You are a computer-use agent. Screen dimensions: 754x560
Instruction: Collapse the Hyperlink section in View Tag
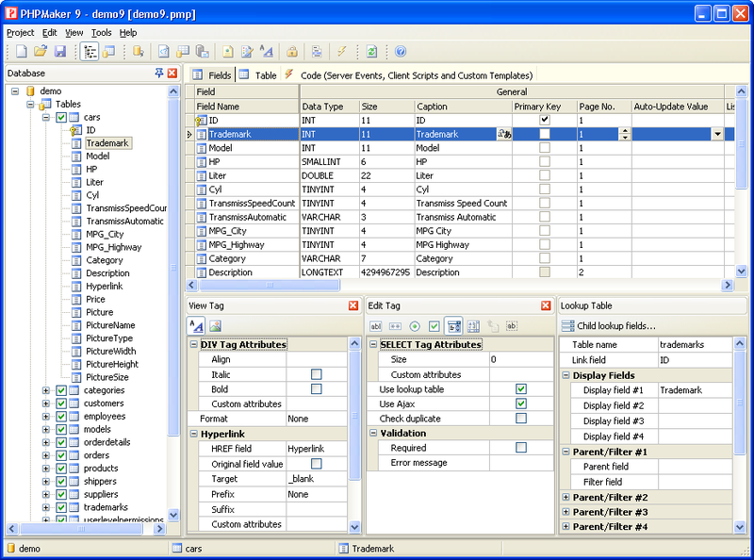point(193,434)
